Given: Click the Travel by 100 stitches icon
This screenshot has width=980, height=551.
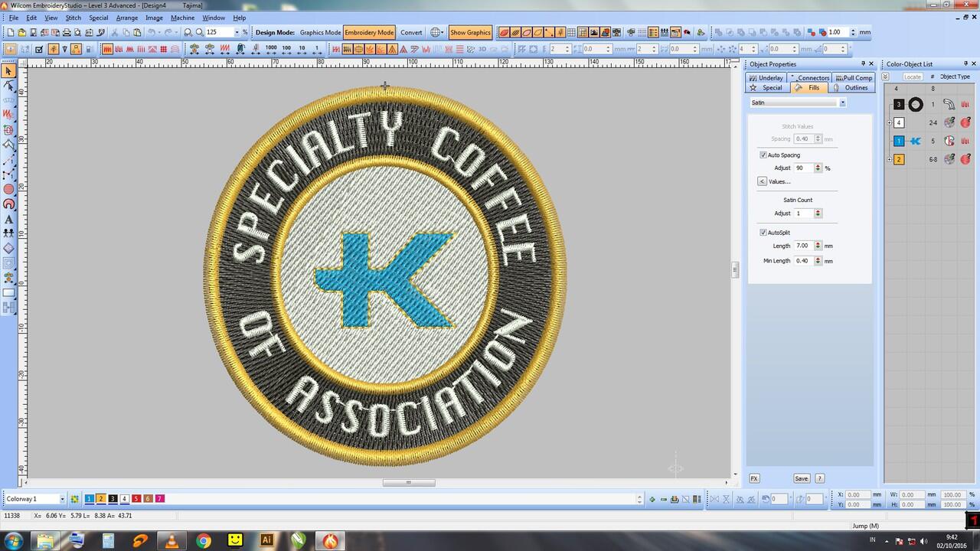Looking at the screenshot, I should [286, 48].
